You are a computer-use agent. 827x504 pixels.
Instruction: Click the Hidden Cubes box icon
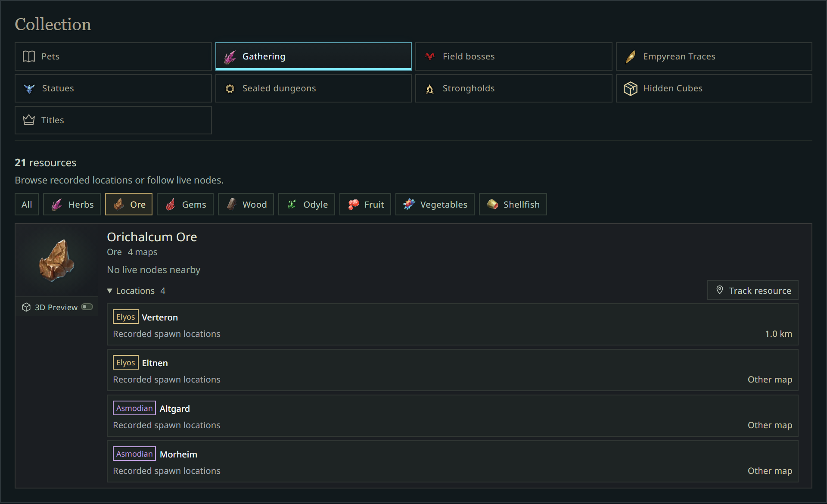630,89
